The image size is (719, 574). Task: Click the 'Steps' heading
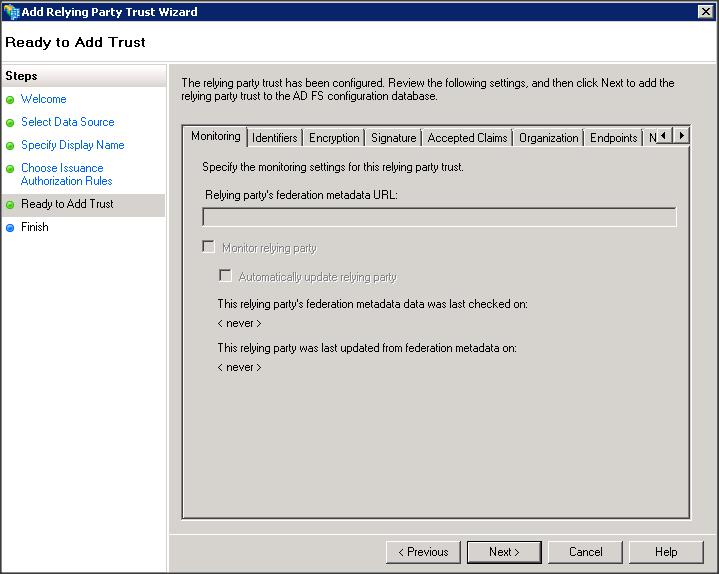click(x=21, y=76)
